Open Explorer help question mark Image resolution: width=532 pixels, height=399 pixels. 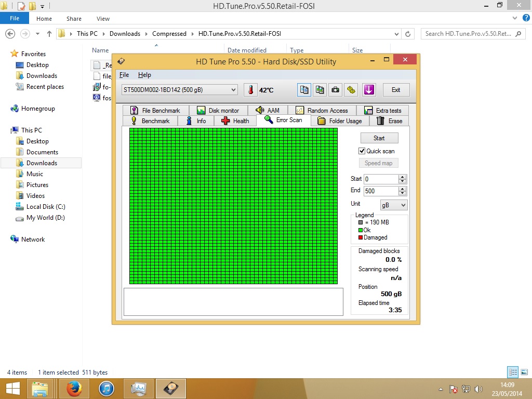[x=526, y=18]
